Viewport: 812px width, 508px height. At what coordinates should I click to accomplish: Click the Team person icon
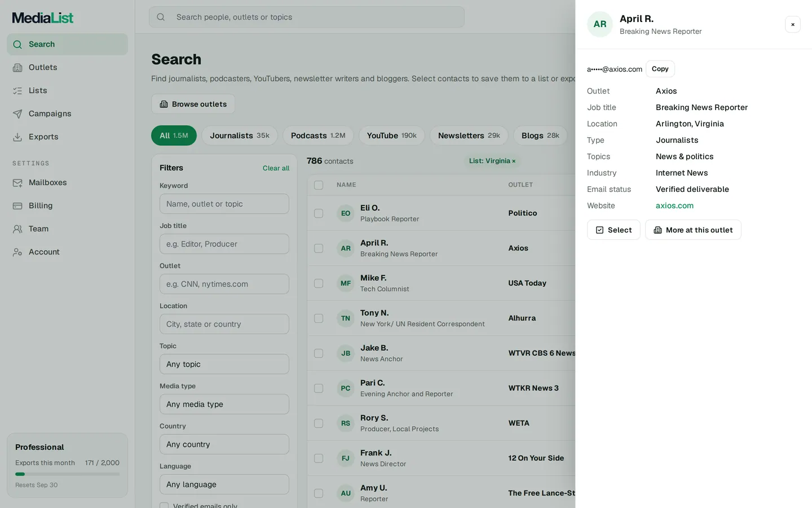pyautogui.click(x=17, y=229)
